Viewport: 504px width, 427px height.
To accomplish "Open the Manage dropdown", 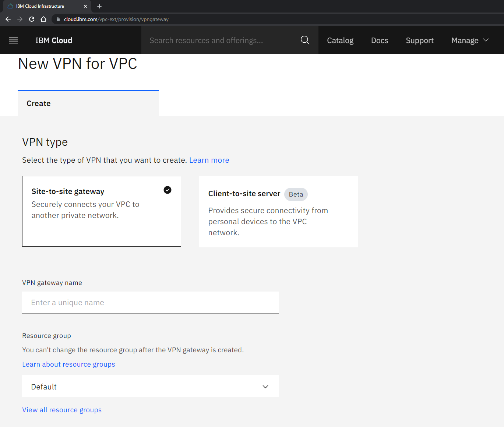I will 469,40.
